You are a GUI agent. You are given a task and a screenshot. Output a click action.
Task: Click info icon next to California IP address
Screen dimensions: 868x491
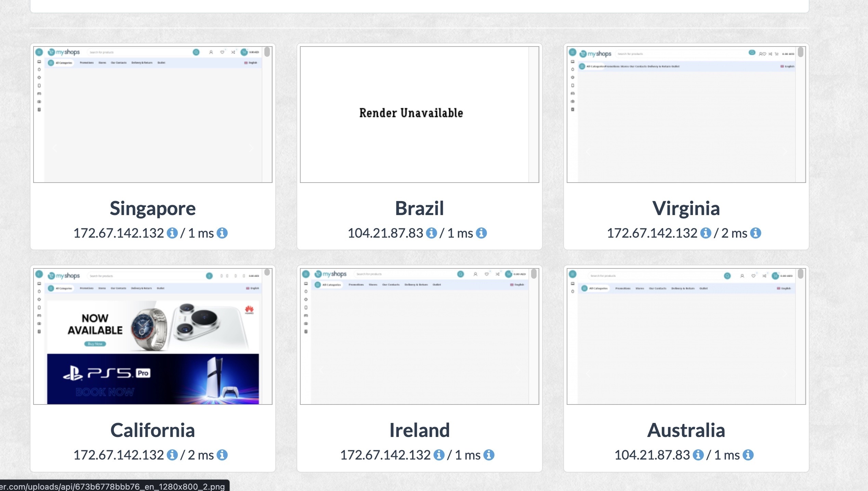pos(172,455)
